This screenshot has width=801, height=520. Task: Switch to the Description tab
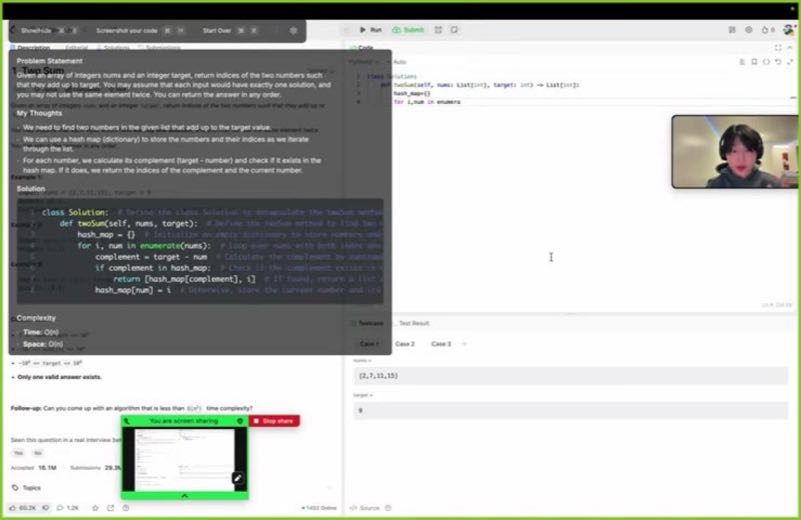point(31,48)
